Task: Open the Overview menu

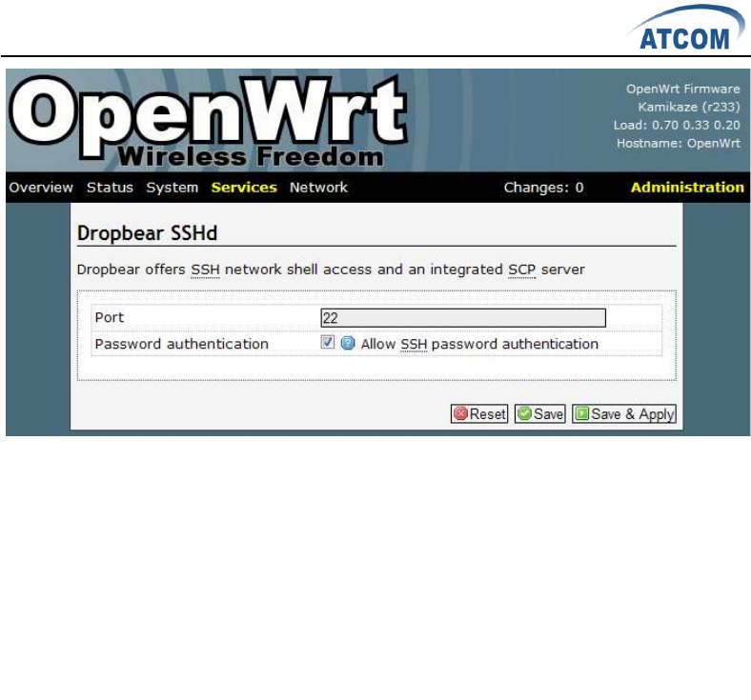Action: [x=41, y=187]
